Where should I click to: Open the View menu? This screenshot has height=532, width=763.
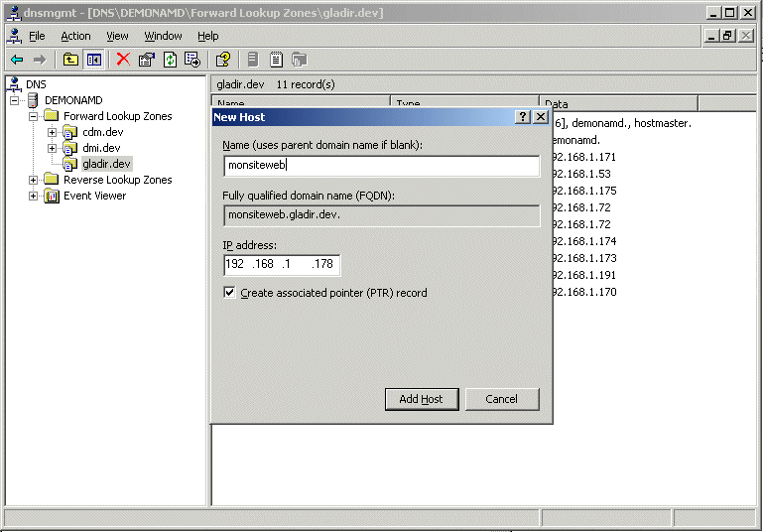tap(117, 36)
